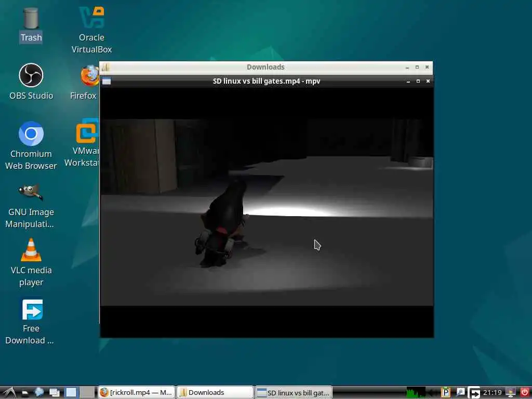Open GNU Image Manipulation Program icon
This screenshot has width=532, height=399.
pos(31,206)
